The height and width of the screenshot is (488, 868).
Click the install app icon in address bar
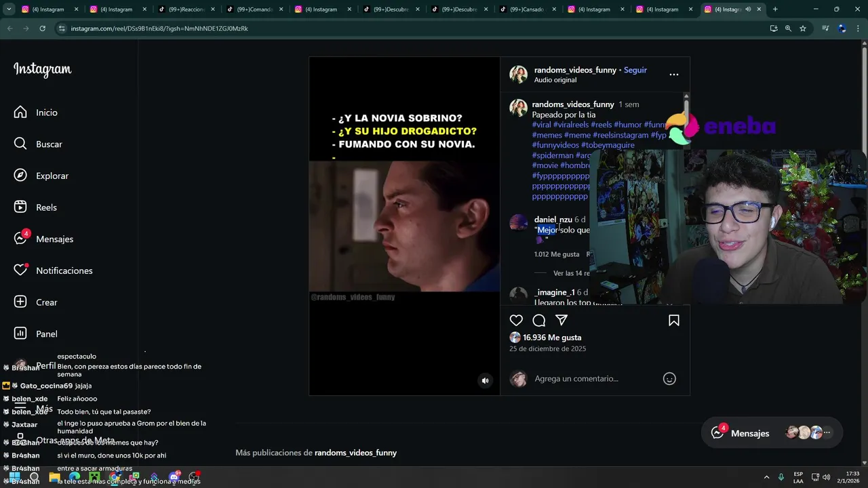pos(774,28)
